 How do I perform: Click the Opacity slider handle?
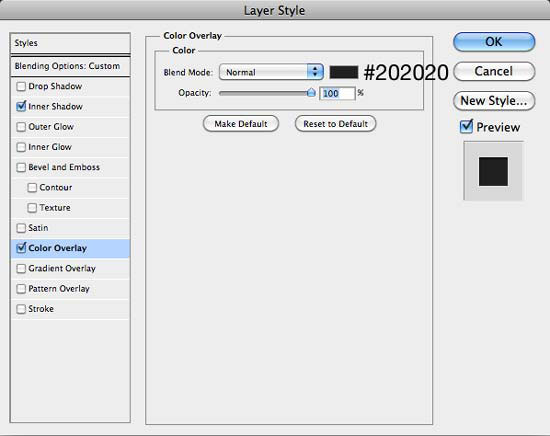pyautogui.click(x=311, y=93)
